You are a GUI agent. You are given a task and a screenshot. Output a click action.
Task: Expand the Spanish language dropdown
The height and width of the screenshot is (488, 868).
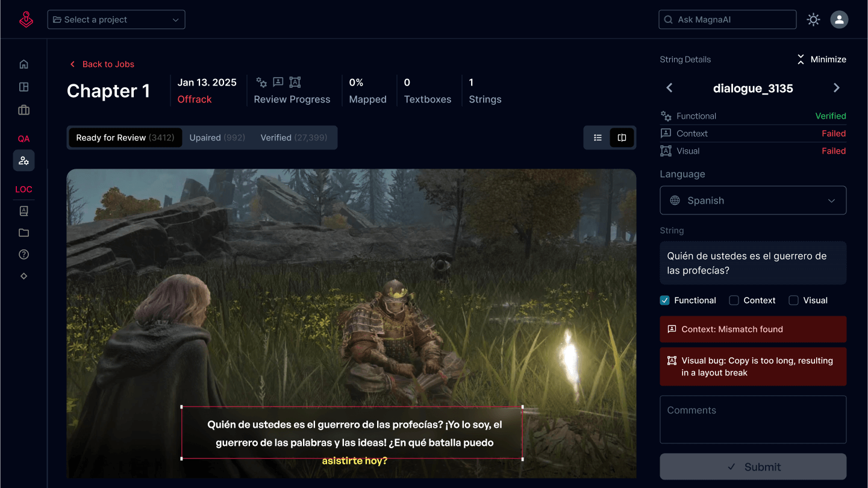[753, 201]
